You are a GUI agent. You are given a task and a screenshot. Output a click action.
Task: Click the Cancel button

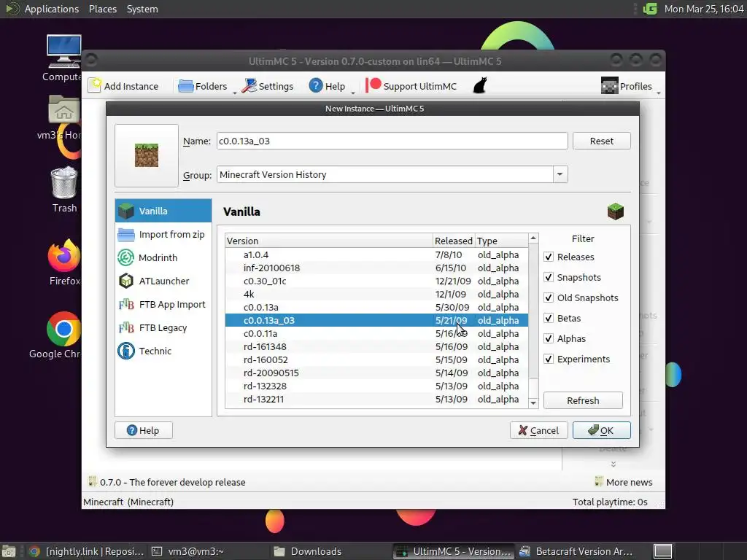point(539,430)
